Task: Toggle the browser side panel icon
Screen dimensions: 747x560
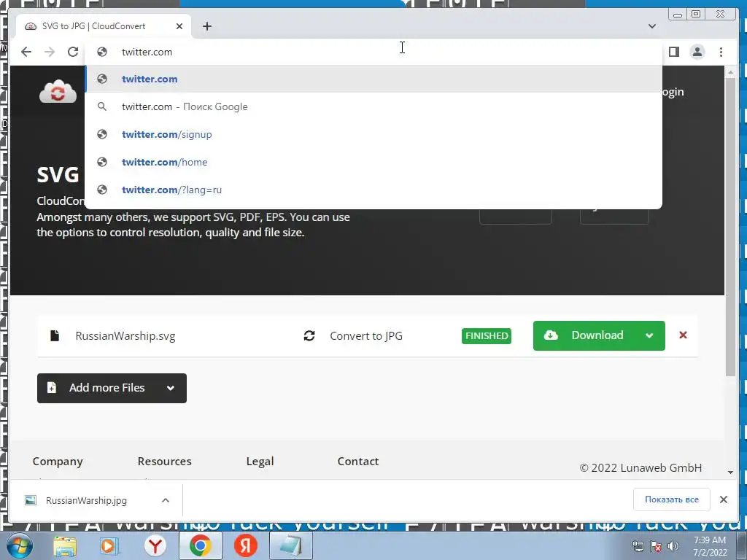Action: [673, 52]
